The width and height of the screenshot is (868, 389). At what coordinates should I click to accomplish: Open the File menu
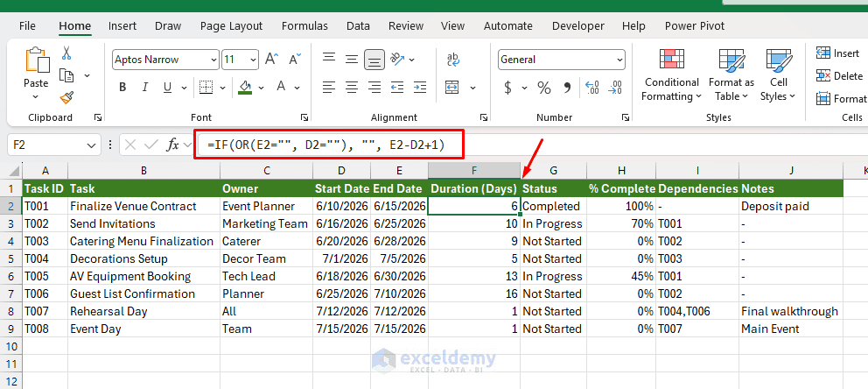tap(27, 26)
